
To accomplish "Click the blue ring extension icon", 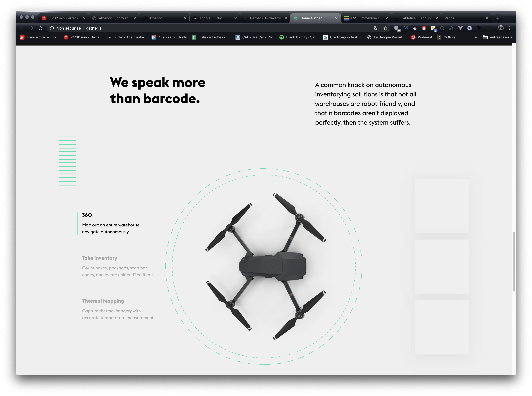I will click(470, 28).
